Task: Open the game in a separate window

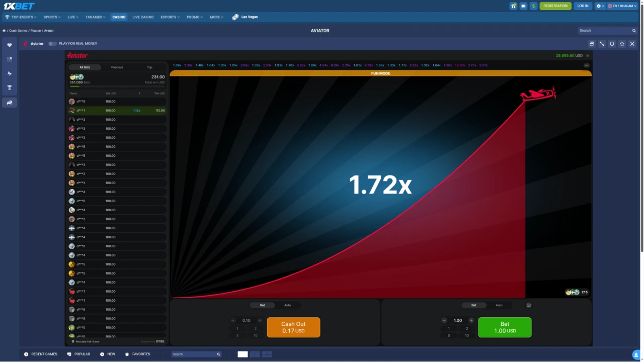Action: point(592,44)
